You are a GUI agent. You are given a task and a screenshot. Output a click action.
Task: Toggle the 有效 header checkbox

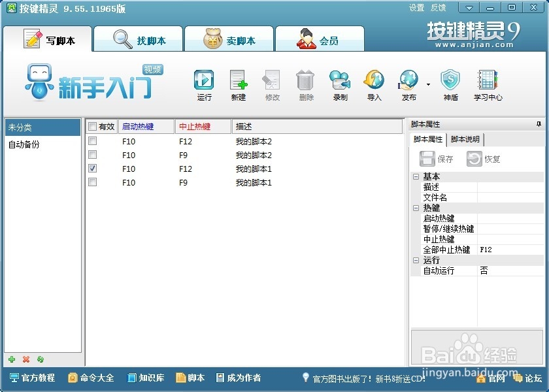(91, 127)
